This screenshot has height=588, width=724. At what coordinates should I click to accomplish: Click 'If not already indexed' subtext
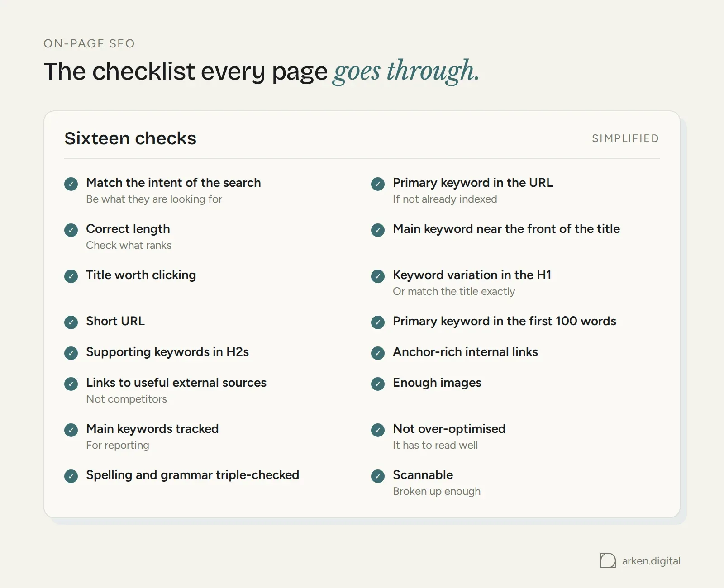tap(445, 199)
